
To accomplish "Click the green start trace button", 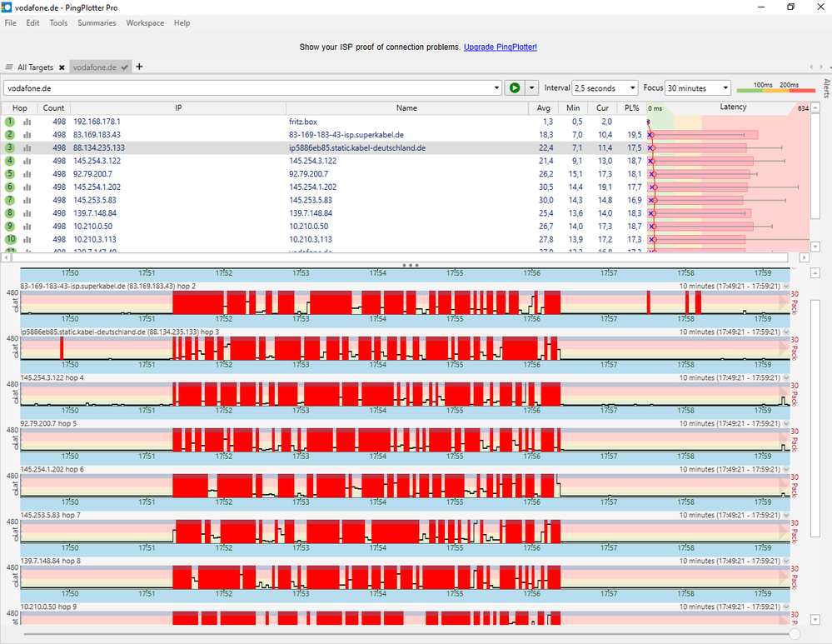I will pyautogui.click(x=514, y=87).
